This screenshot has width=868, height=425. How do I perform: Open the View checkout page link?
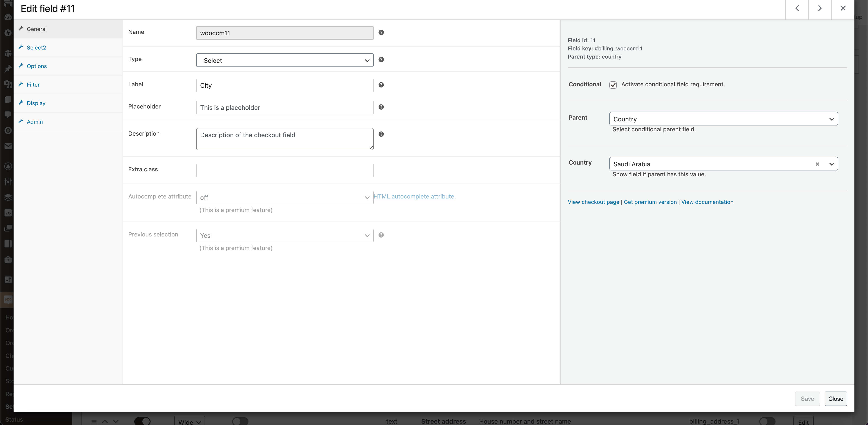[593, 202]
